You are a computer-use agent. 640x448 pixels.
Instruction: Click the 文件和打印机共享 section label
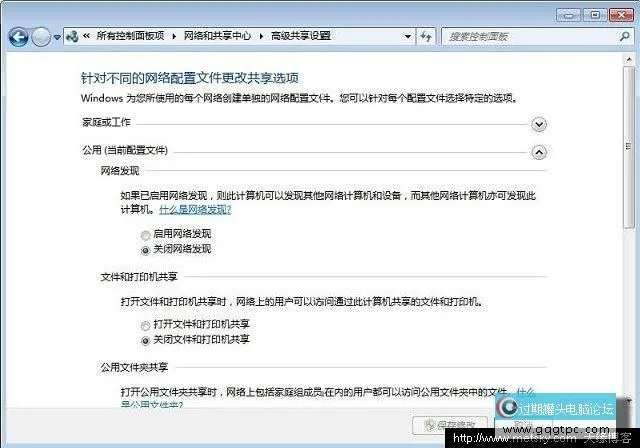pos(139,277)
